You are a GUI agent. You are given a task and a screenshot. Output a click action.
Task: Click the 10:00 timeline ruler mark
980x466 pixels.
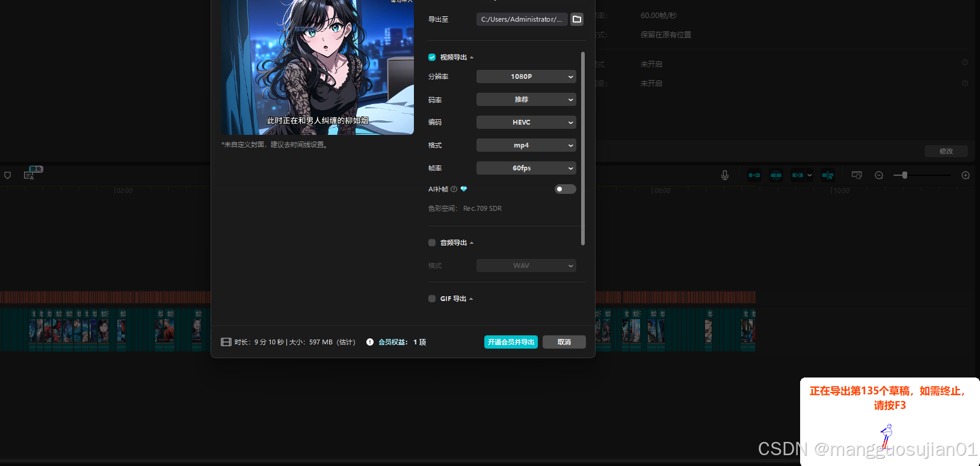841,191
